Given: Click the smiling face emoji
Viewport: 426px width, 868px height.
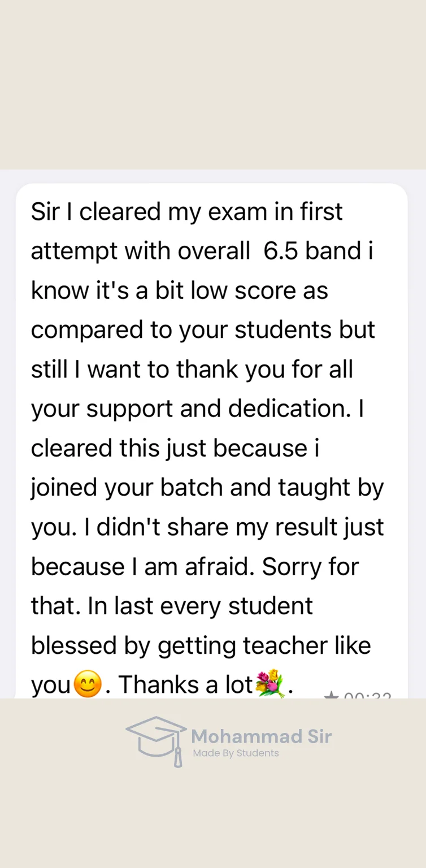Looking at the screenshot, I should [x=88, y=684].
